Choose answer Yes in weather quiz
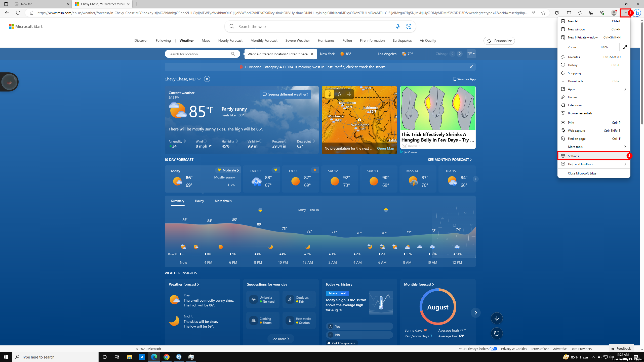 click(x=359, y=326)
